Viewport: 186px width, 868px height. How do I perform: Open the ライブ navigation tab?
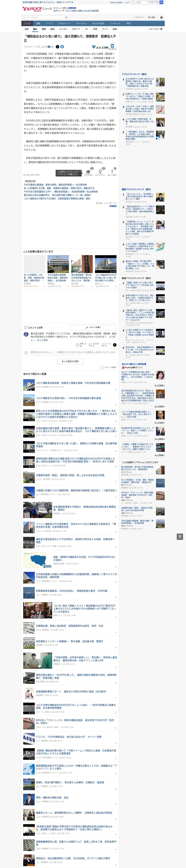(49, 23)
